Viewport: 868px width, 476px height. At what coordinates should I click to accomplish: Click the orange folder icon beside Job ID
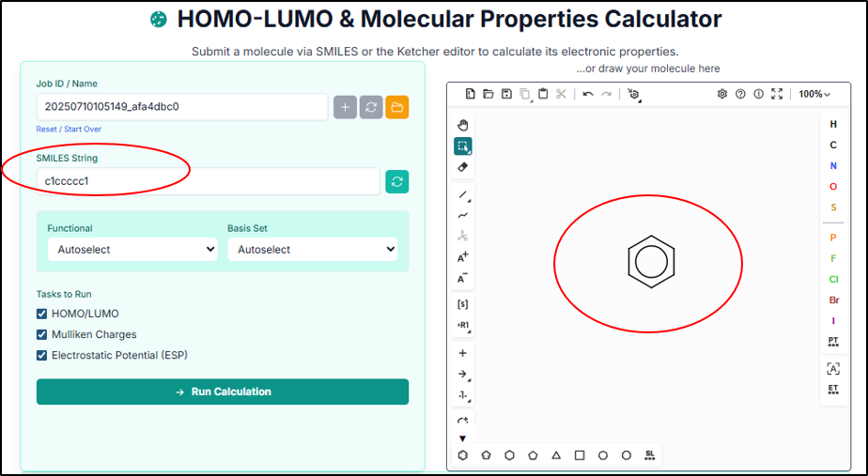(396, 107)
